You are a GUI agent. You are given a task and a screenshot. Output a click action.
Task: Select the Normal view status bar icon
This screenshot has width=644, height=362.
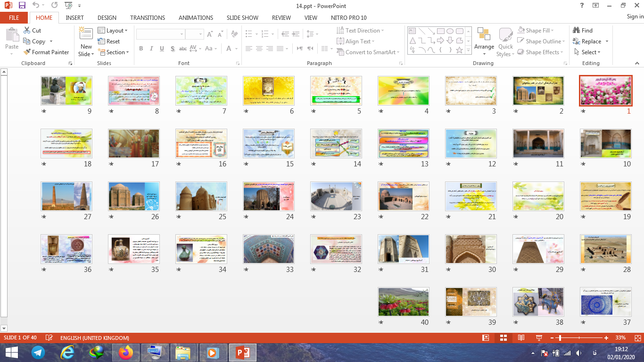[486, 338]
